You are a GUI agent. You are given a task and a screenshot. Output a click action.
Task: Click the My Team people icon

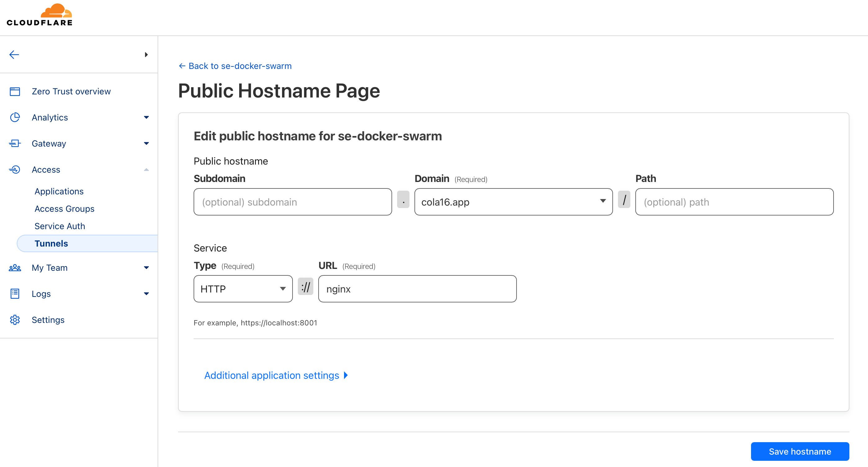15,268
